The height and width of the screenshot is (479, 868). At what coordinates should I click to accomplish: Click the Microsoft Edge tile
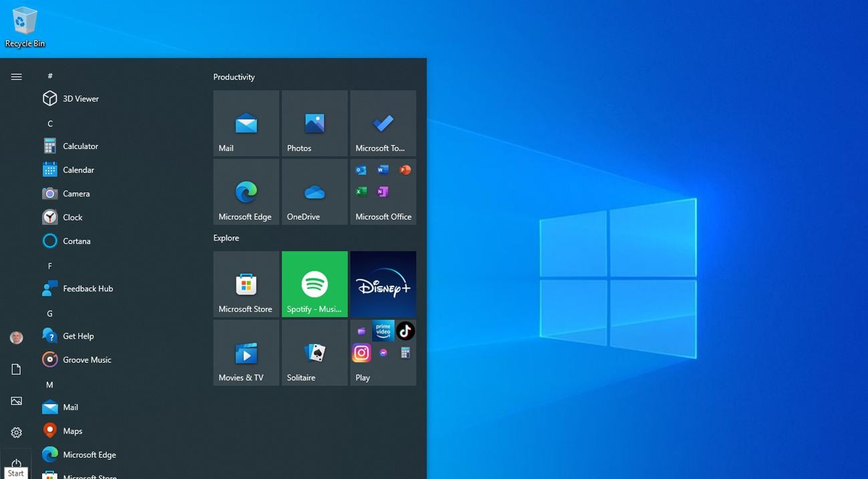pos(246,192)
